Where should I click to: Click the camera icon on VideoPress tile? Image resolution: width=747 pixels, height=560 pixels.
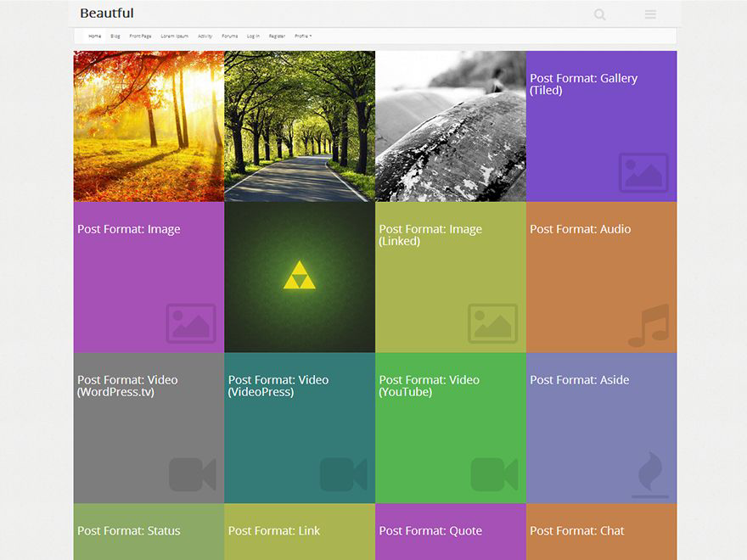point(343,474)
